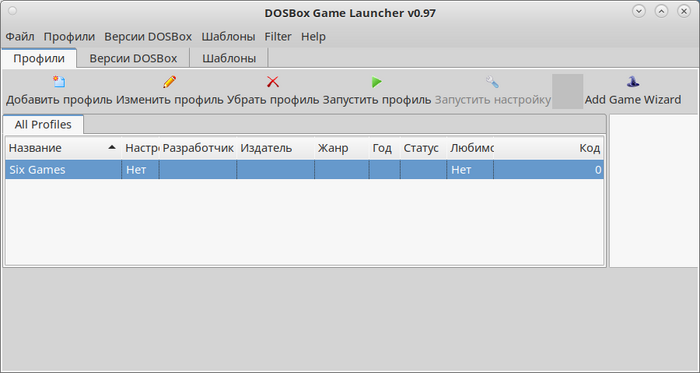Image resolution: width=700 pixels, height=373 pixels.
Task: Switch to the Версии DOSBox tab
Action: pos(133,58)
